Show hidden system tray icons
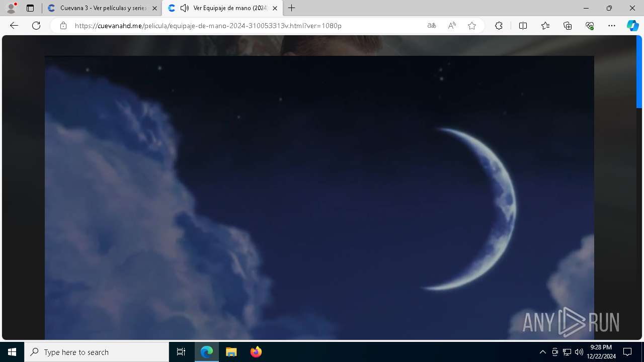 [542, 352]
